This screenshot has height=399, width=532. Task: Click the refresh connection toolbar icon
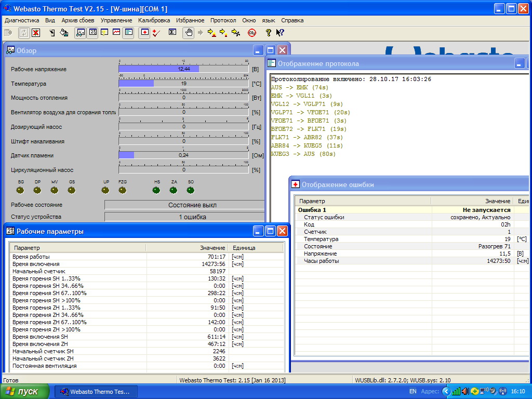[24, 33]
